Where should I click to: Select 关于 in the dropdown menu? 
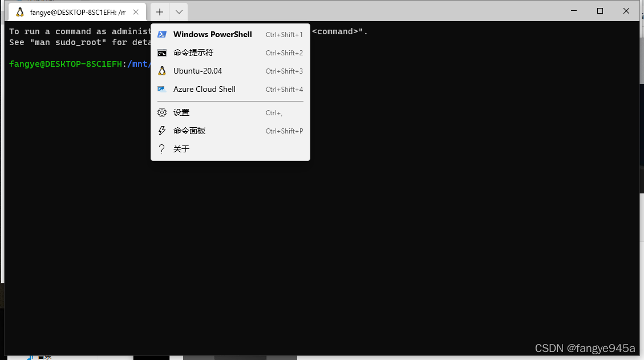[230, 149]
